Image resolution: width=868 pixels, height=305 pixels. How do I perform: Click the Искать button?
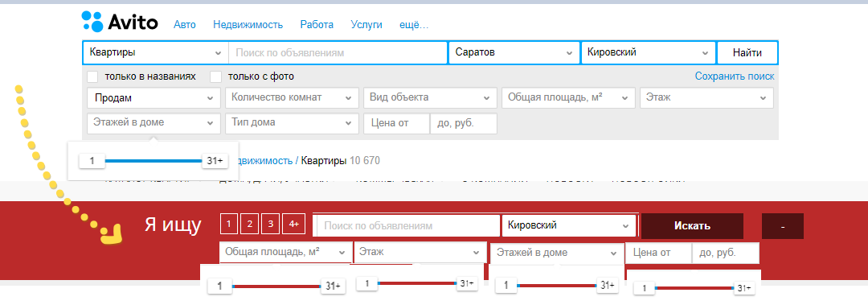pyautogui.click(x=692, y=226)
